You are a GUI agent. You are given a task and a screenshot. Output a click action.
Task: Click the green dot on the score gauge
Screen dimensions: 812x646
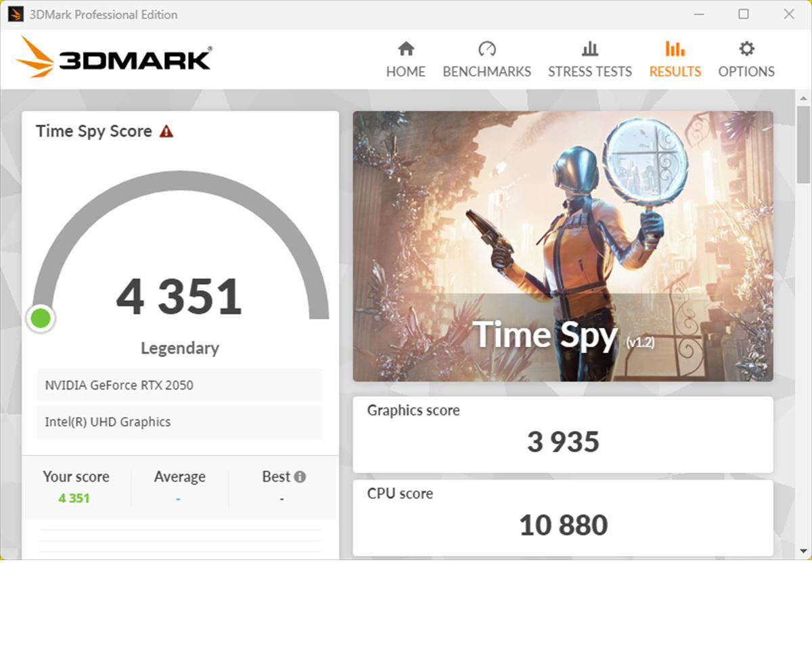pos(41,318)
